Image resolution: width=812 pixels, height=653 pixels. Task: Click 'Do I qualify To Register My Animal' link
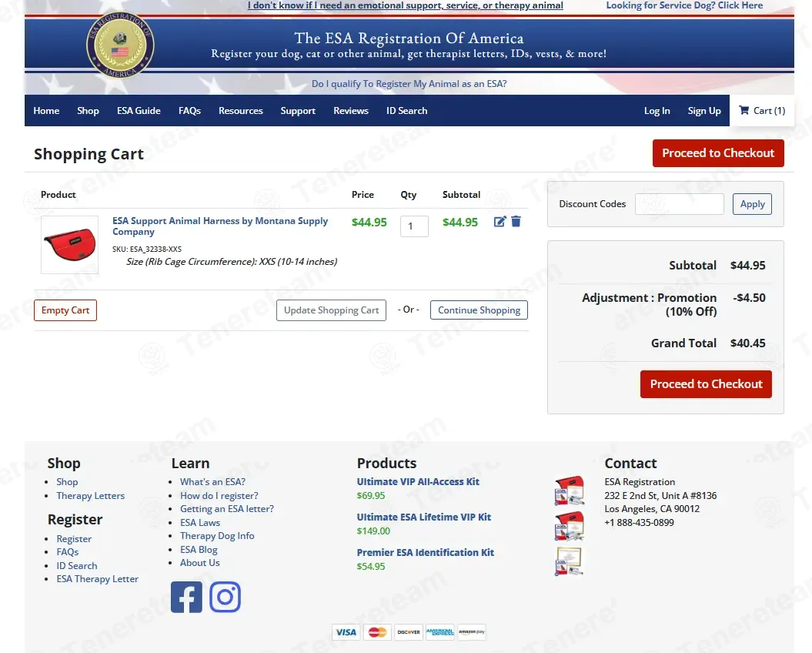tap(409, 84)
